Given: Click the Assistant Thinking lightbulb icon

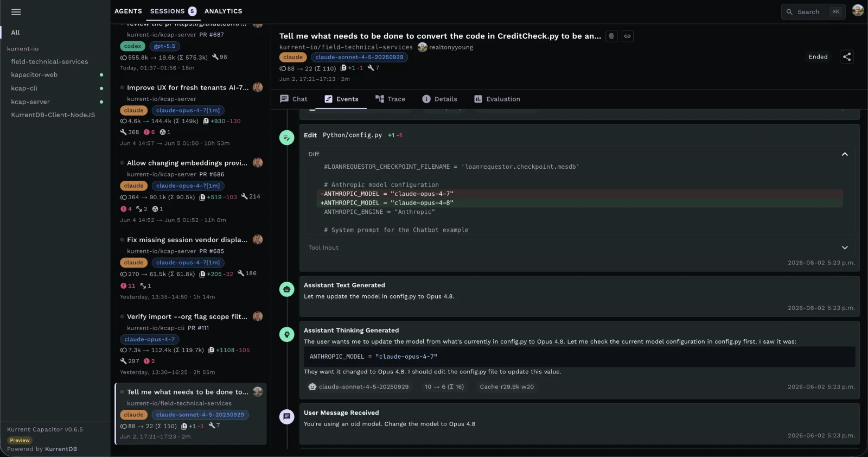Looking at the screenshot, I should point(287,334).
